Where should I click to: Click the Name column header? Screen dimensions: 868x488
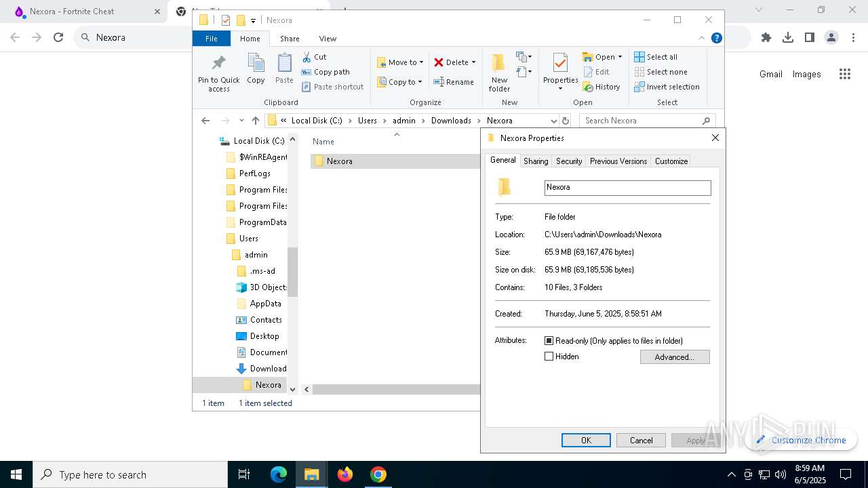[x=323, y=142]
